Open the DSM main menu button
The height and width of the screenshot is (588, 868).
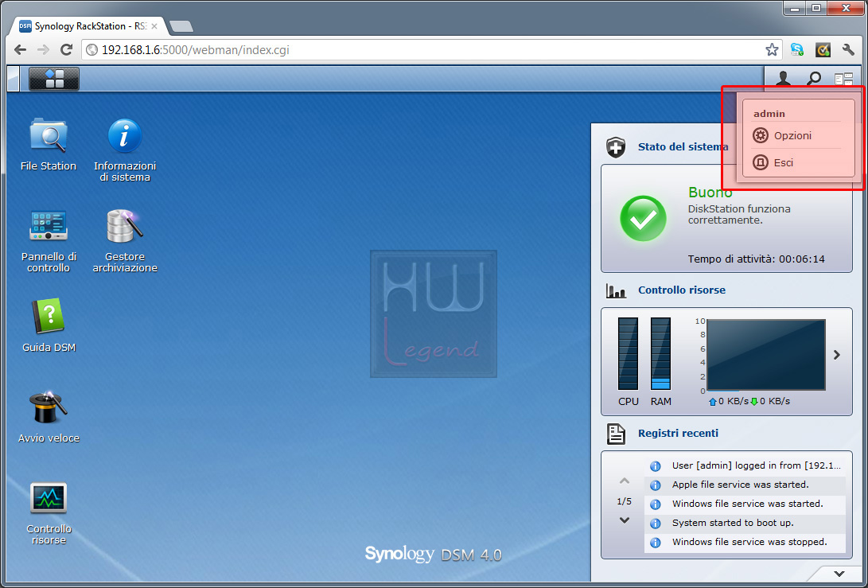point(53,79)
